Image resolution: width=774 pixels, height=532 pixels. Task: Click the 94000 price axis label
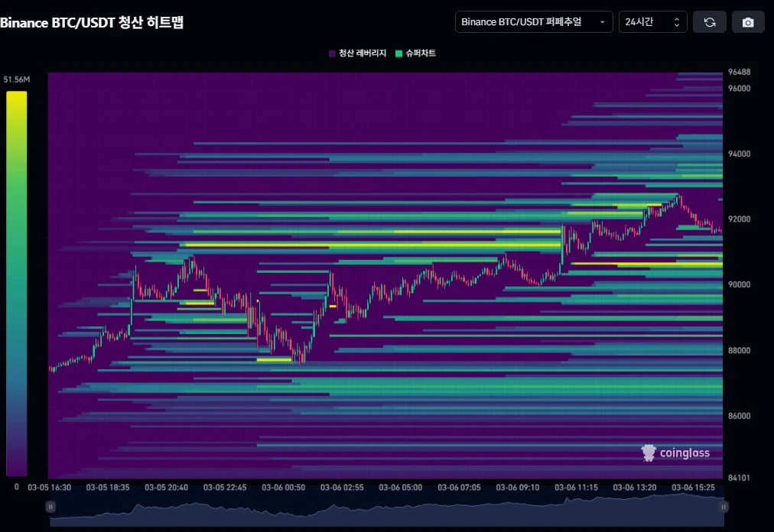tap(739, 154)
